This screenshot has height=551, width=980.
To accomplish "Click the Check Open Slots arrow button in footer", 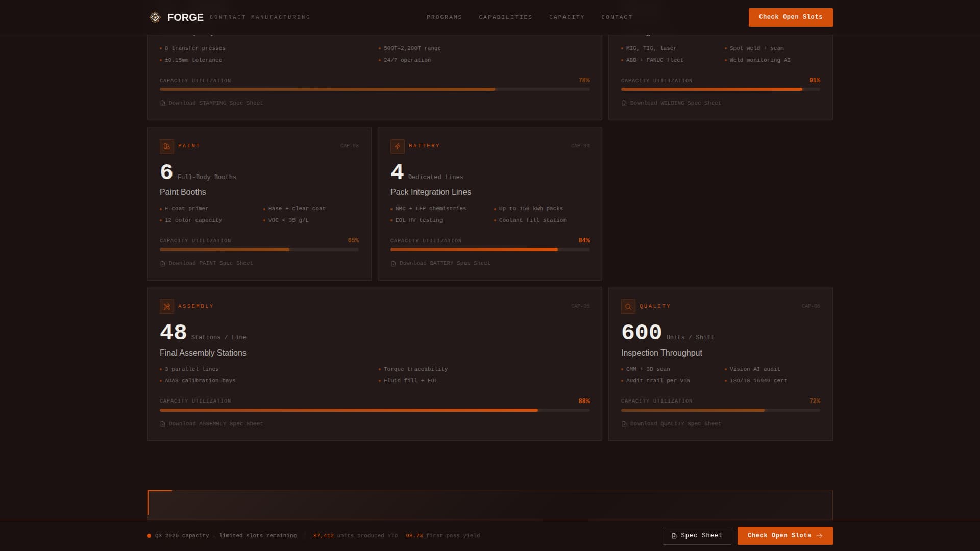I will pyautogui.click(x=822, y=536).
